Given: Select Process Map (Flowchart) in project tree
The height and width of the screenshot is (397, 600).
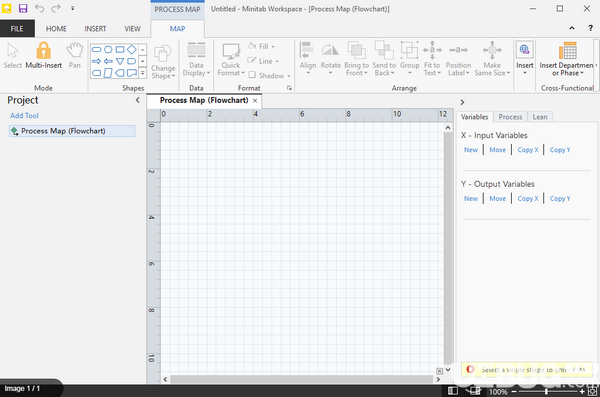Looking at the screenshot, I should pyautogui.click(x=72, y=131).
